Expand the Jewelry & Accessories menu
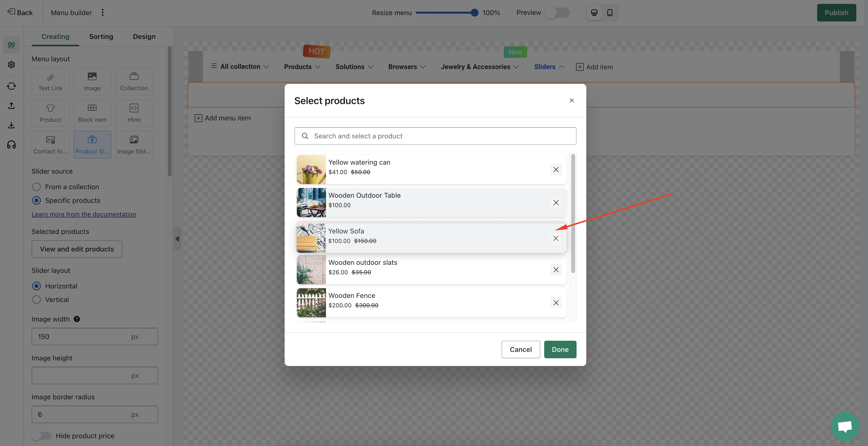Image resolution: width=868 pixels, height=446 pixels. (x=479, y=67)
